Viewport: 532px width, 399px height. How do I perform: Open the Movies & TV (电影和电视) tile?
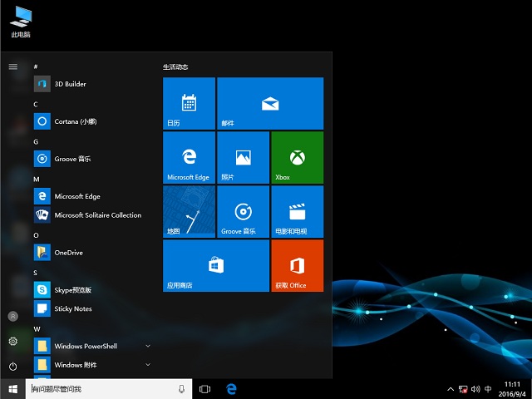tap(297, 211)
